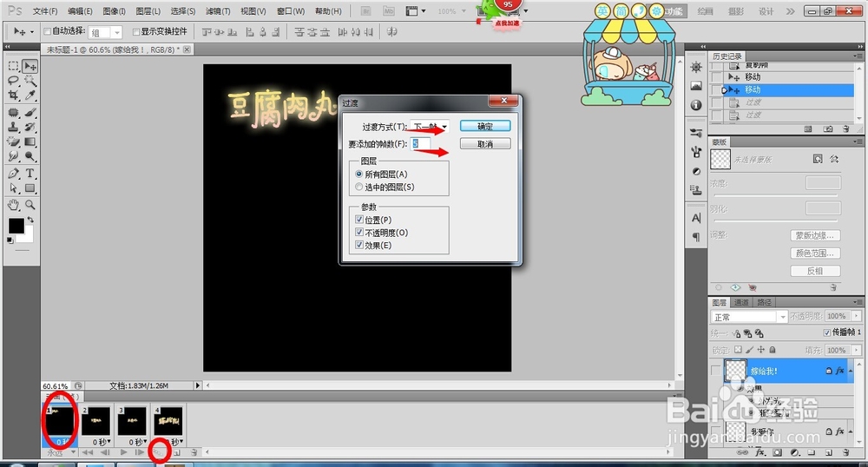Switch to the 路径 paths tab
This screenshot has height=467, width=868.
point(764,302)
